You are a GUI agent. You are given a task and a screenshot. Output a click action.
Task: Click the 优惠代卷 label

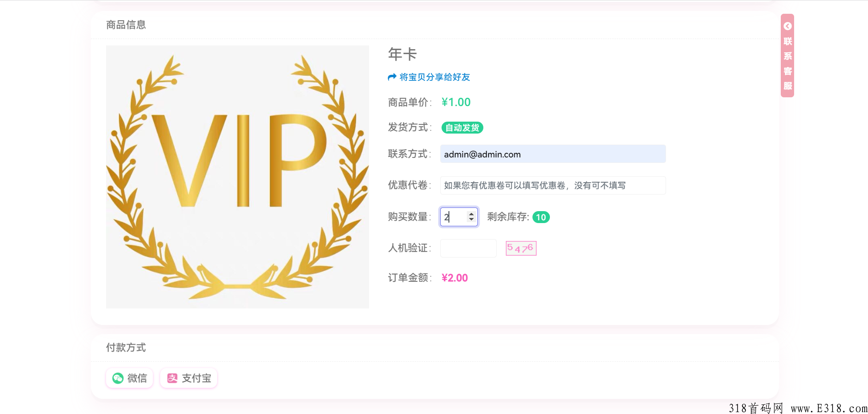coord(409,185)
